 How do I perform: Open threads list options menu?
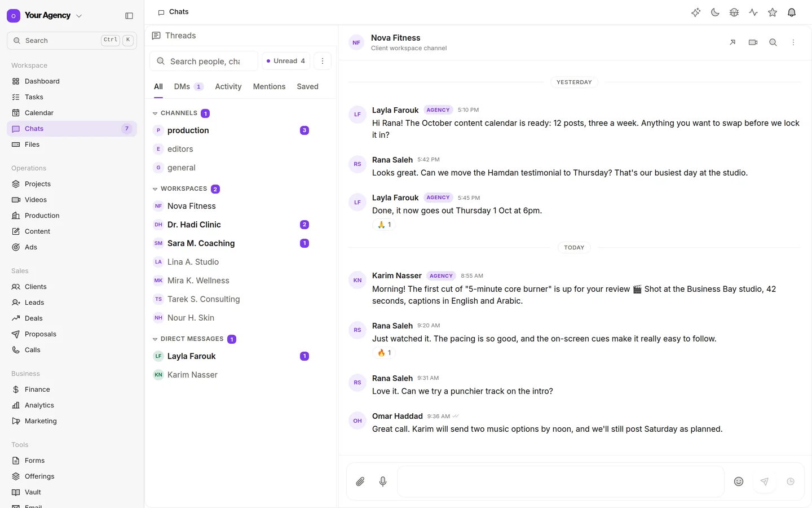coord(323,61)
